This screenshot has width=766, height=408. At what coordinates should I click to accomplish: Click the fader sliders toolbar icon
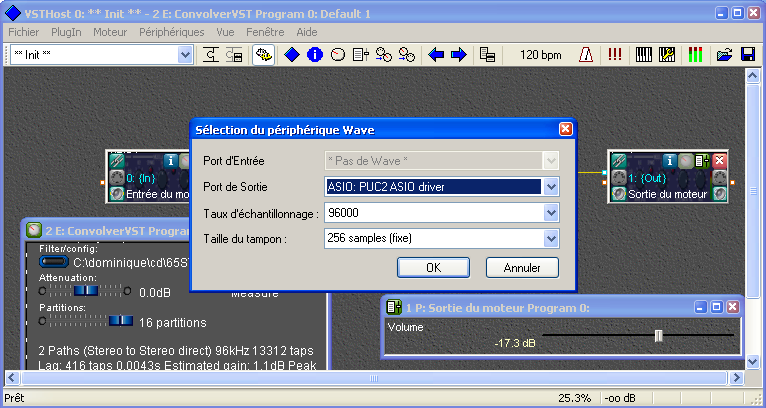pyautogui.click(x=361, y=55)
